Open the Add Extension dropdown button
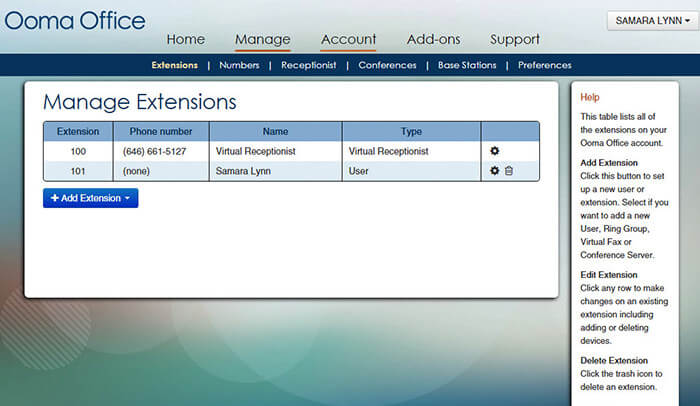The width and height of the screenshot is (700, 406). (91, 198)
